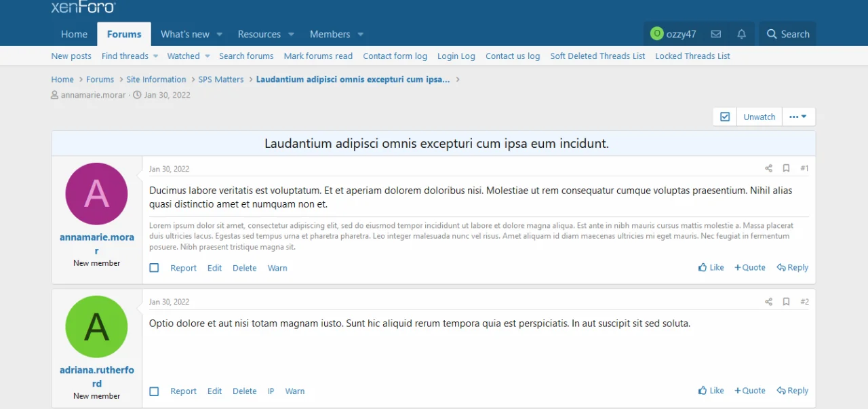The width and height of the screenshot is (868, 409).
Task: Click the Search magnifier icon
Action: 771,34
